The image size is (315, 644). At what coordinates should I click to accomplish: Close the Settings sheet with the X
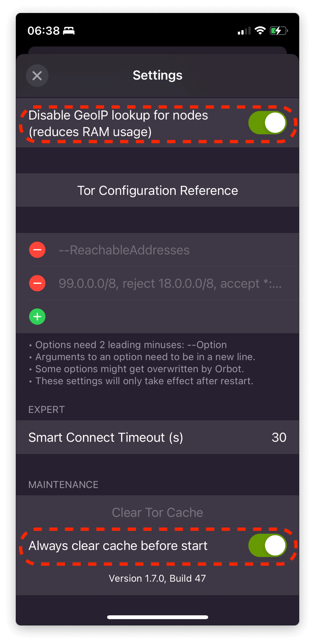click(x=37, y=76)
